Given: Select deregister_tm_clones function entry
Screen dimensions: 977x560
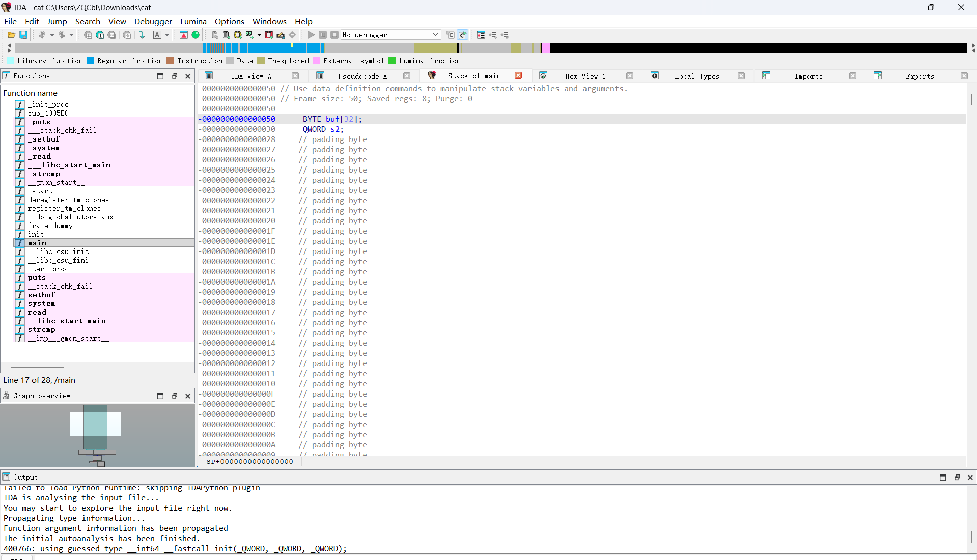Looking at the screenshot, I should click(104, 200).
